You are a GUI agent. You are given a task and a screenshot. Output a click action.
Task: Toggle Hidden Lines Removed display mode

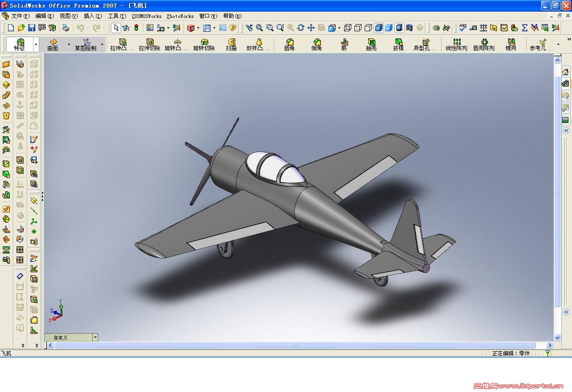[x=368, y=28]
